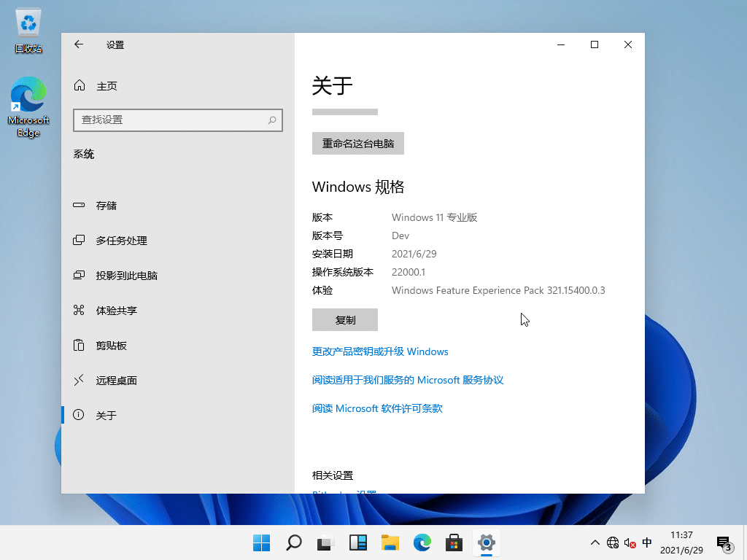Open the Microsoft Edge desktop shortcut
Viewport: 747px width, 560px height.
[x=28, y=107]
